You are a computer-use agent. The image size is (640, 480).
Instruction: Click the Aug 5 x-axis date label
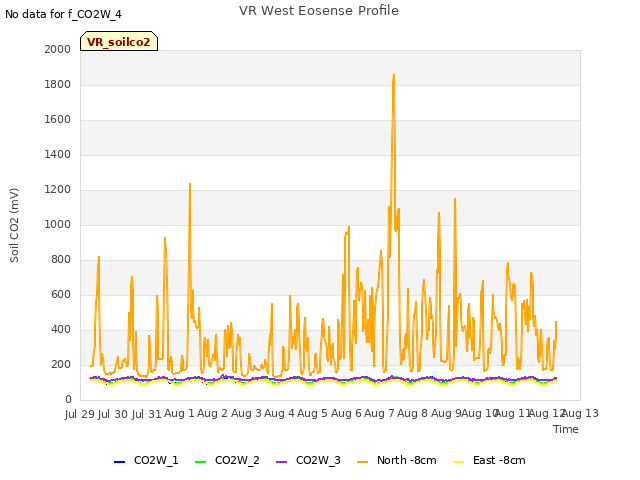click(x=312, y=413)
